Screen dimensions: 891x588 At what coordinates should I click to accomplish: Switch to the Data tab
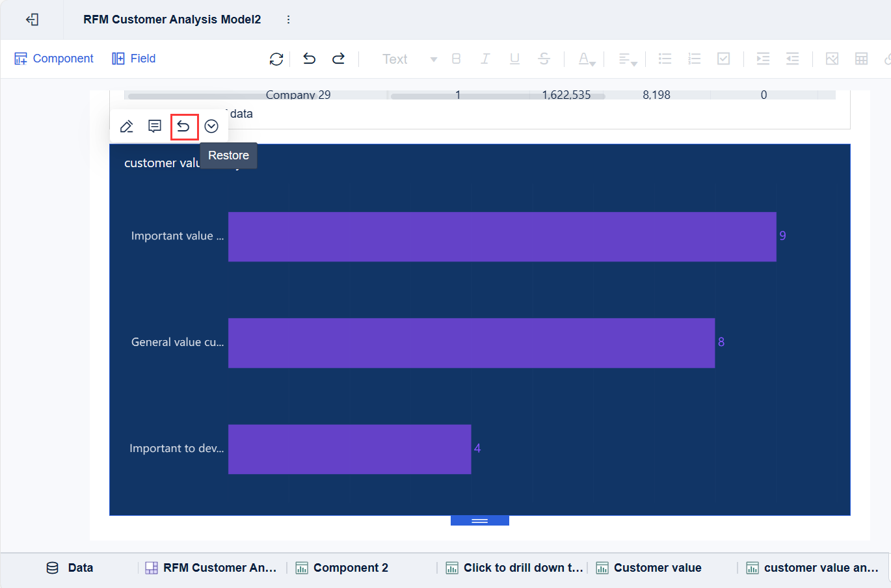[70, 568]
